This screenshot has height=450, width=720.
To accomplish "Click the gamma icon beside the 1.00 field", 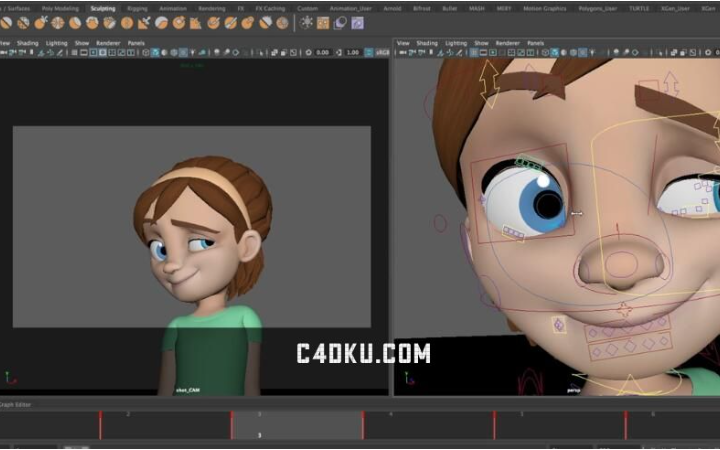I will tap(338, 52).
